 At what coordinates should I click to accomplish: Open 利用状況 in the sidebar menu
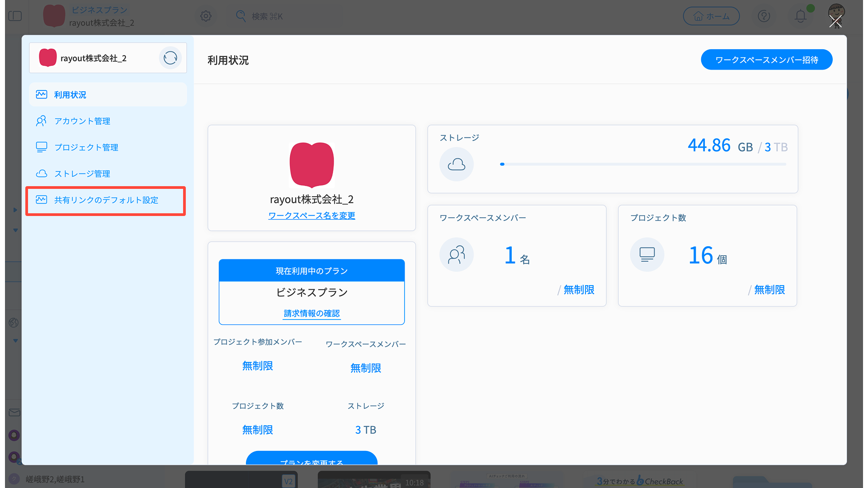pyautogui.click(x=70, y=95)
